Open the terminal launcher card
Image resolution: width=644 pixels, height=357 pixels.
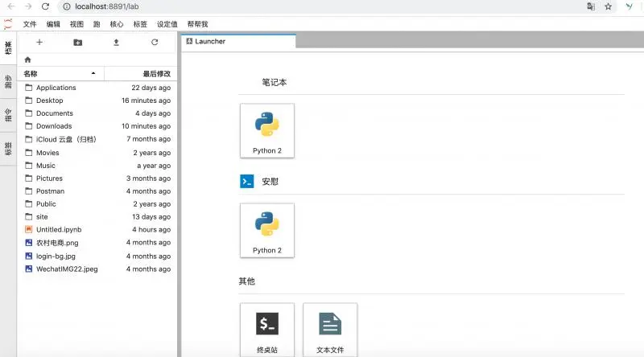pos(267,330)
